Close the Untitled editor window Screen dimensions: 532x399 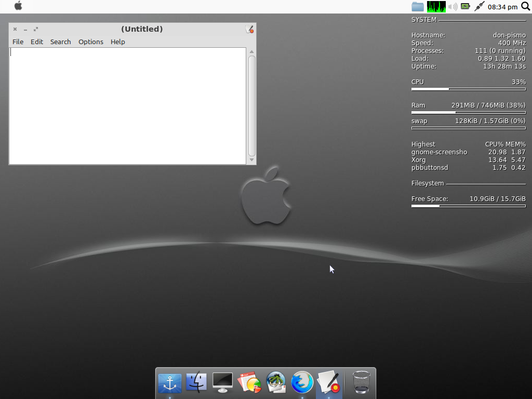click(x=15, y=29)
